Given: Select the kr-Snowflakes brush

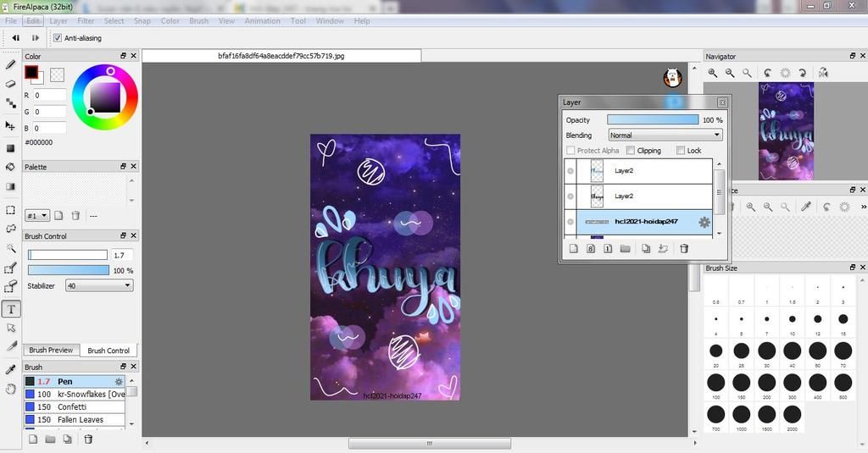Looking at the screenshot, I should (75, 395).
